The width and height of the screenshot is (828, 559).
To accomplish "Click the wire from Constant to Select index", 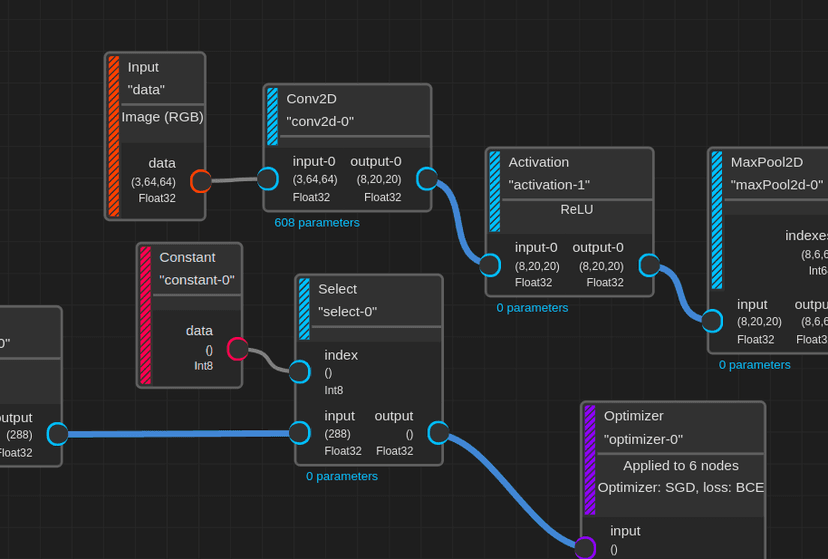I will click(270, 360).
